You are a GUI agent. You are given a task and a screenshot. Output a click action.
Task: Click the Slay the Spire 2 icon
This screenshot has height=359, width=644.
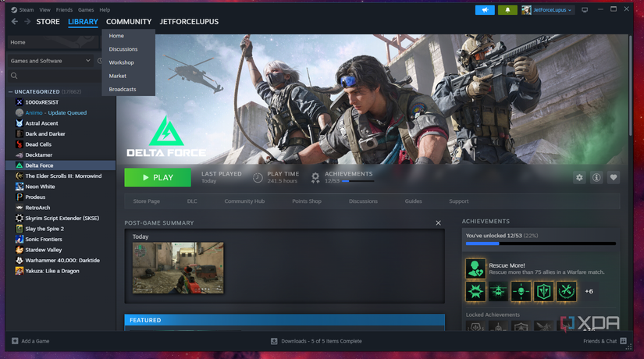coord(20,229)
